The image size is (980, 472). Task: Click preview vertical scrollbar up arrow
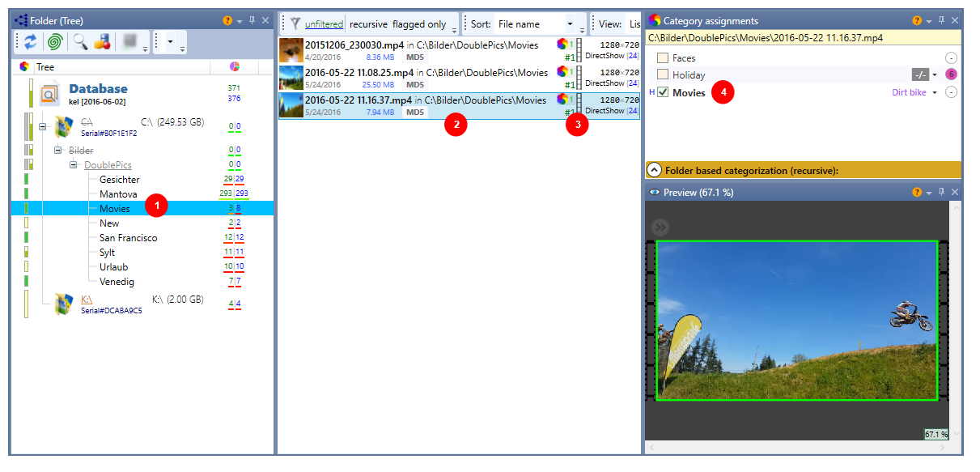[x=955, y=206]
